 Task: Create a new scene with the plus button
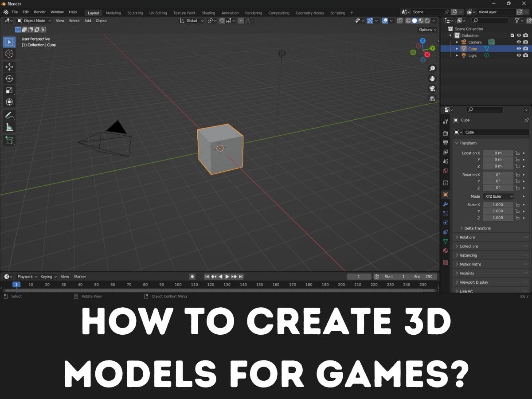pos(455,12)
